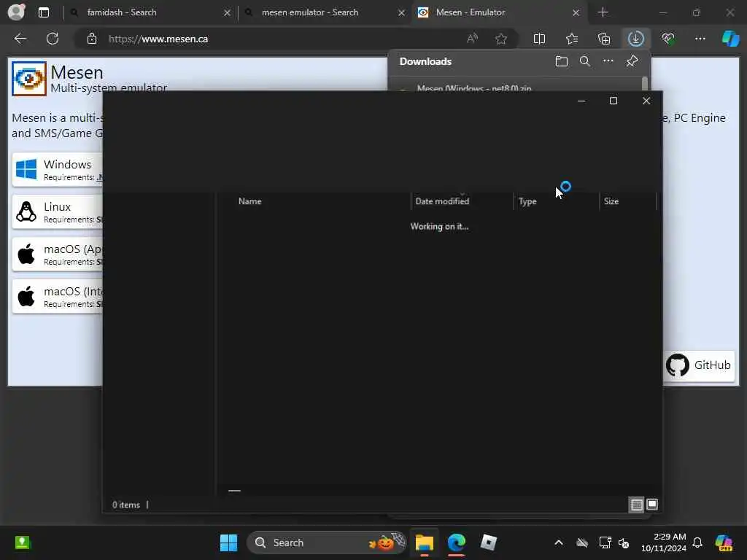The height and width of the screenshot is (560, 747).
Task: Open the Windows Start menu
Action: point(228,542)
